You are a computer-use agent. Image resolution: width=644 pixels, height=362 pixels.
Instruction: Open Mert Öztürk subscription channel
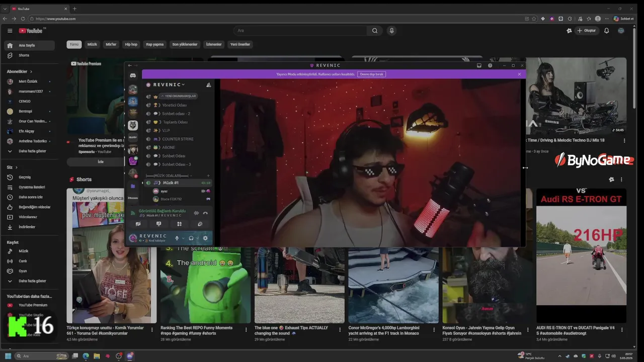[x=30, y=81]
